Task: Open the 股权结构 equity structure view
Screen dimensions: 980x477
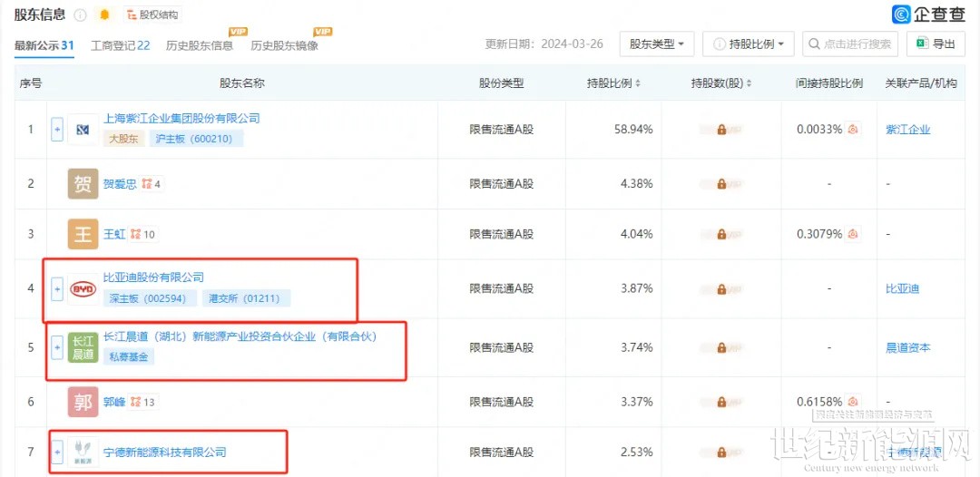Action: pyautogui.click(x=152, y=15)
